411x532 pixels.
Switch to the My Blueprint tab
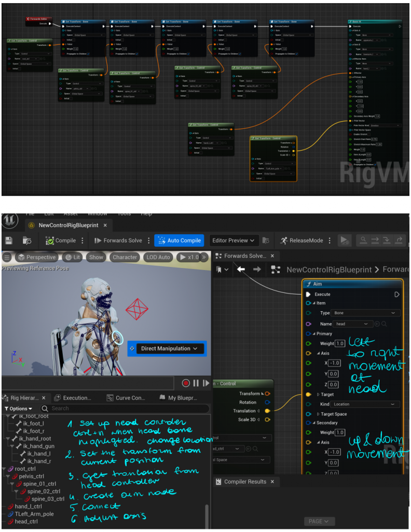[x=178, y=397]
